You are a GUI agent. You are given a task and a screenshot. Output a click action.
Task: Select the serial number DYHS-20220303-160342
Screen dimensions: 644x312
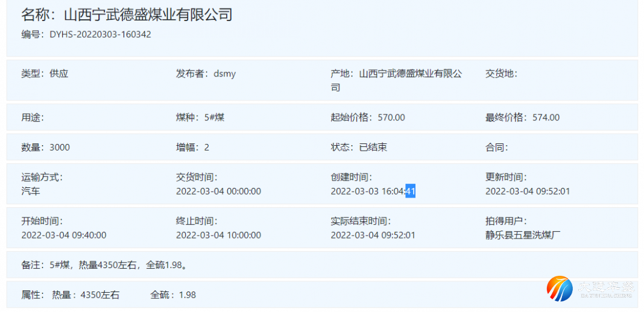(100, 34)
